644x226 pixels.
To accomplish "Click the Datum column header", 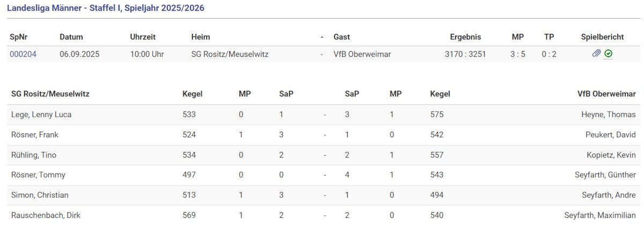I will [x=71, y=37].
